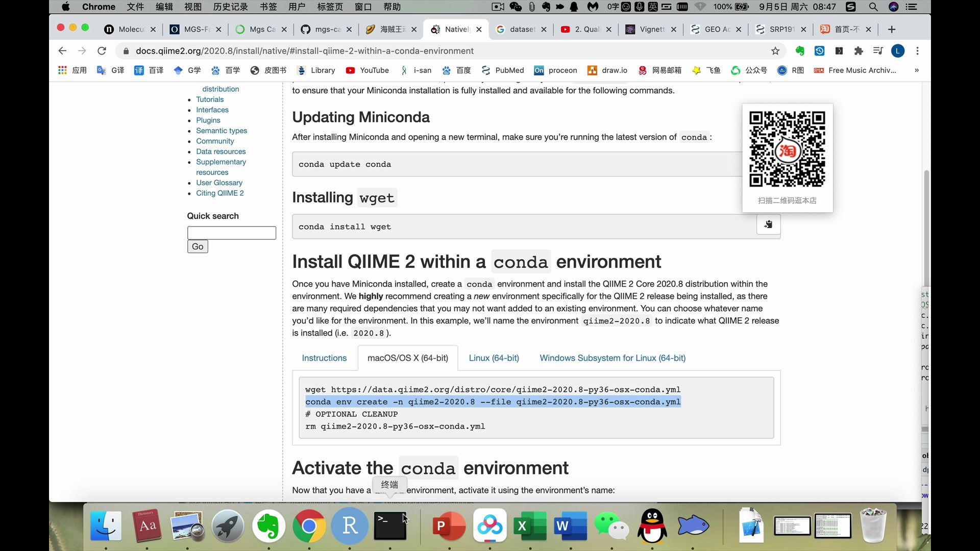Open Chrome icon in dock
Screen dimensions: 980x551
[x=309, y=526]
